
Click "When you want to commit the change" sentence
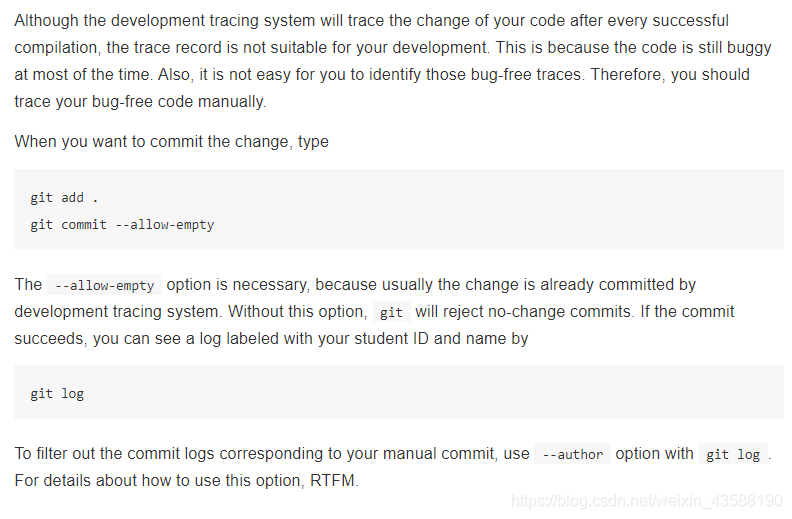[x=150, y=141]
